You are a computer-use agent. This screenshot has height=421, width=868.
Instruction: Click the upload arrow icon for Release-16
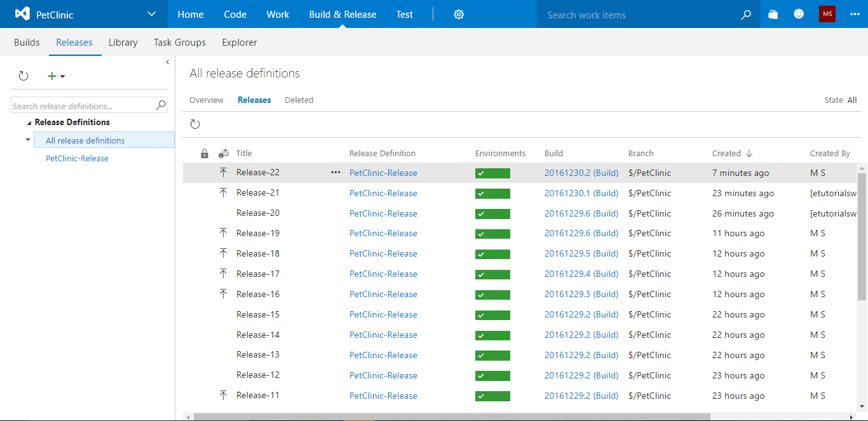coord(223,294)
